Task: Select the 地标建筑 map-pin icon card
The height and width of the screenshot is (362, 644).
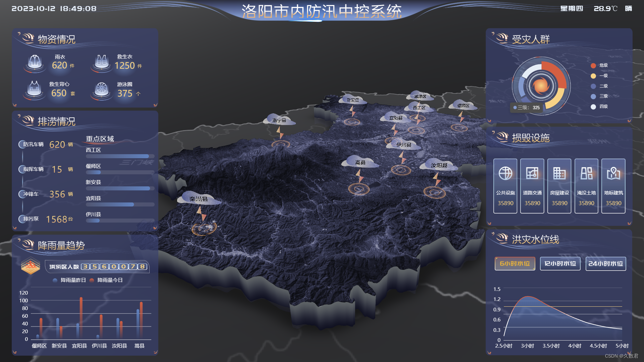Action: 613,186
